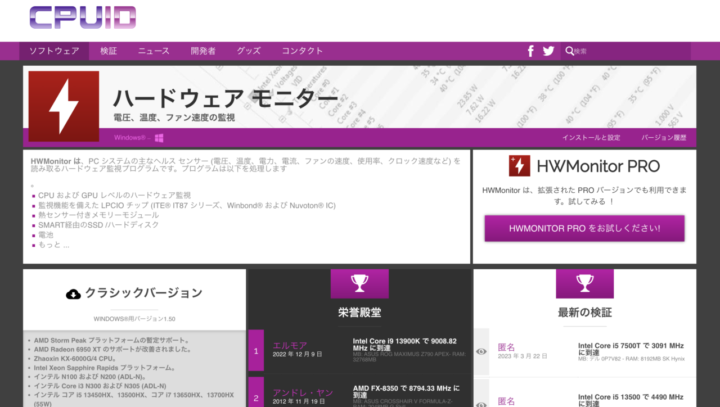Click 熱センサー付きメモリーモジュール bullet
Image resolution: width=720 pixels, height=407 pixels.
coord(98,215)
